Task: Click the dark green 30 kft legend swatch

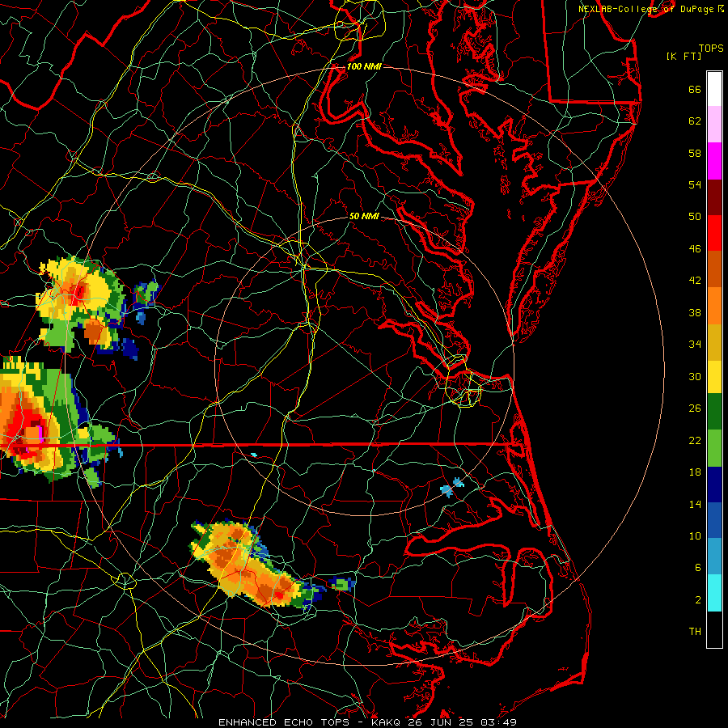Action: (714, 412)
